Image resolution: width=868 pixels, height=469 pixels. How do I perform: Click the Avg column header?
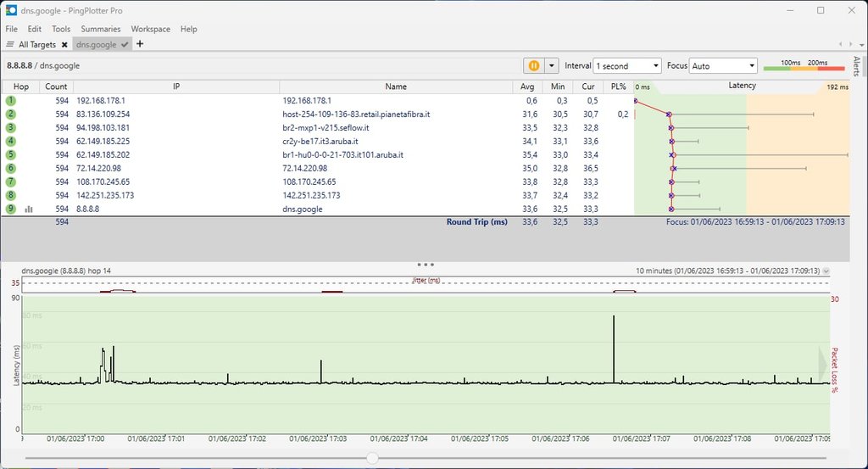click(x=529, y=87)
